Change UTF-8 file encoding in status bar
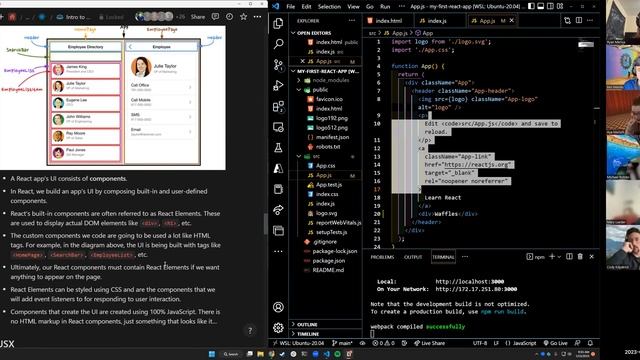Image resolution: width=640 pixels, height=360 pixels. [480, 343]
